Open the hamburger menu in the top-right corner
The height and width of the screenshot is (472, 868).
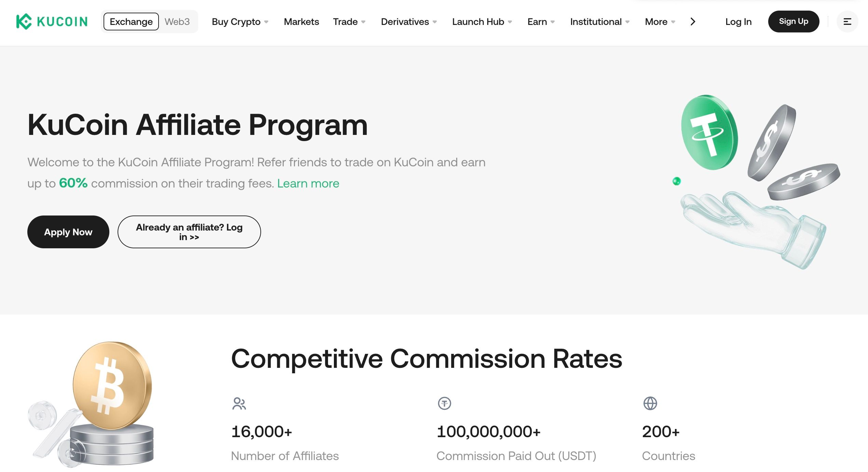point(847,22)
